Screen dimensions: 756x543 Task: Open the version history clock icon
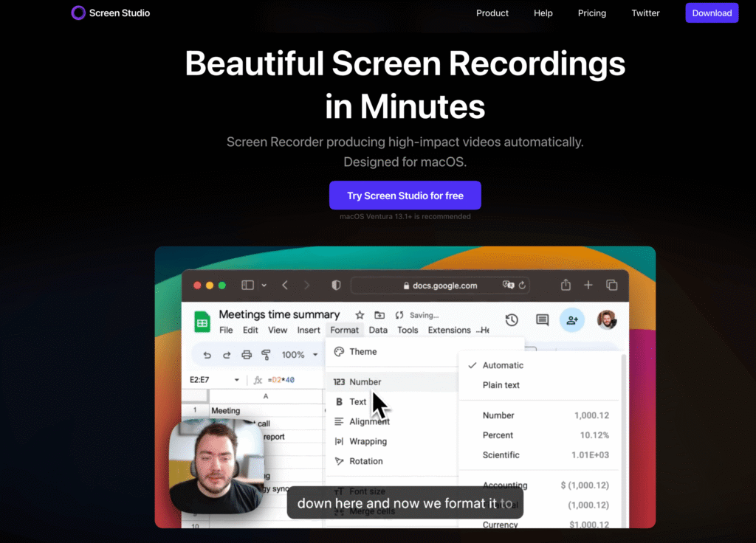[x=512, y=320]
